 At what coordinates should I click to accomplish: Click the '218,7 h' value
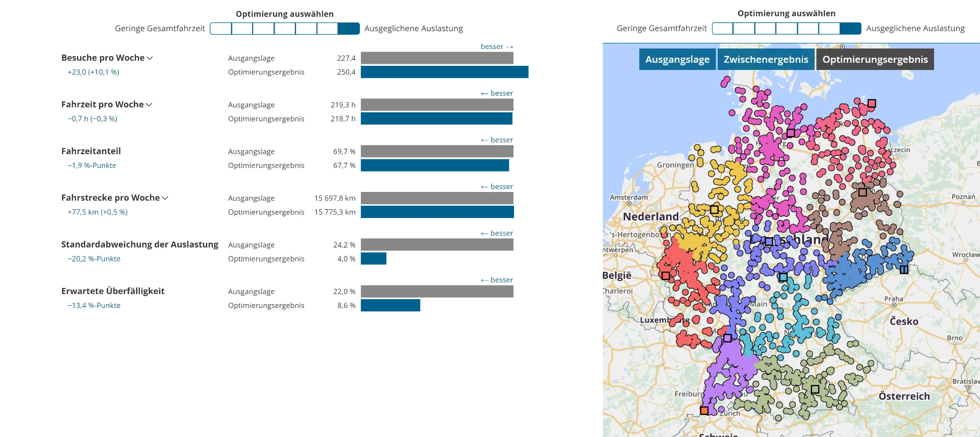click(343, 118)
